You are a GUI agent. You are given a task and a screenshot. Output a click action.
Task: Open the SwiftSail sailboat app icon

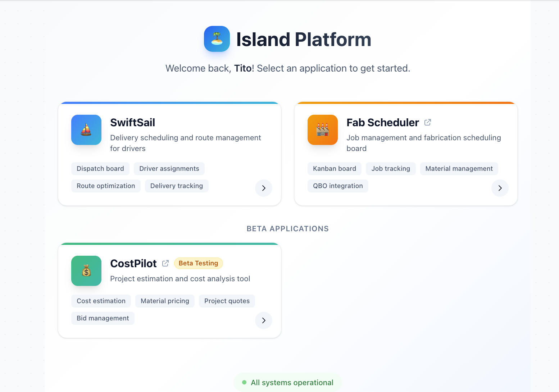pyautogui.click(x=86, y=130)
